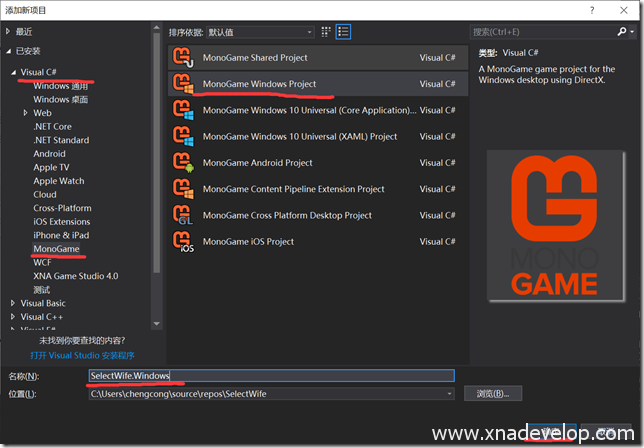Pick MonoGame Content Pipeline Extension Project icon
Viewport: 644px width, 448px height.
[183, 188]
